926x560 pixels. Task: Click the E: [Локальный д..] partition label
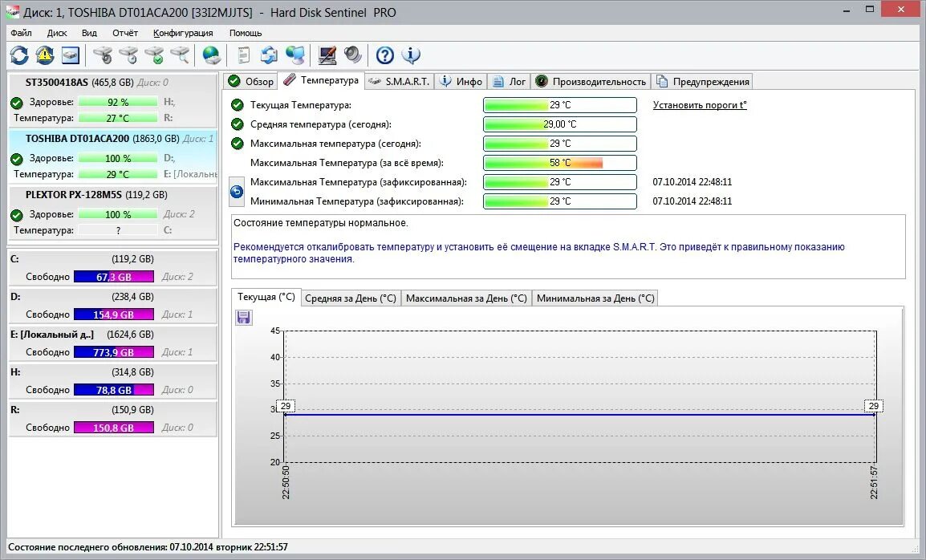coord(52,335)
